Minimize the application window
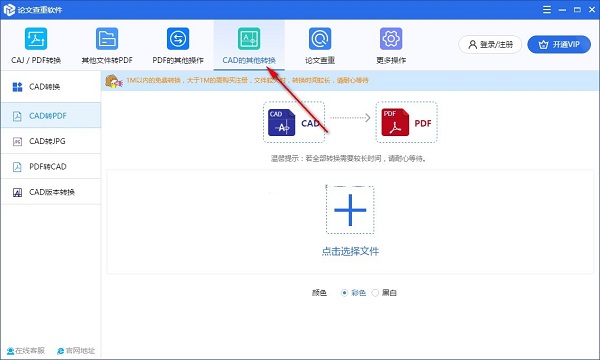This screenshot has height=360, width=600. pyautogui.click(x=562, y=10)
